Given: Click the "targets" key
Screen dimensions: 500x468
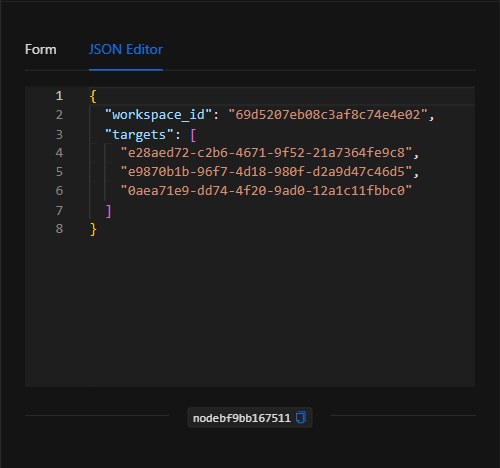Looking at the screenshot, I should pyautogui.click(x=139, y=135).
